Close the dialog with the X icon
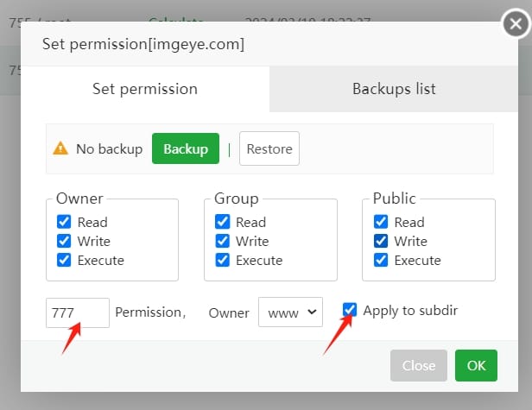The width and height of the screenshot is (532, 410). tap(516, 24)
